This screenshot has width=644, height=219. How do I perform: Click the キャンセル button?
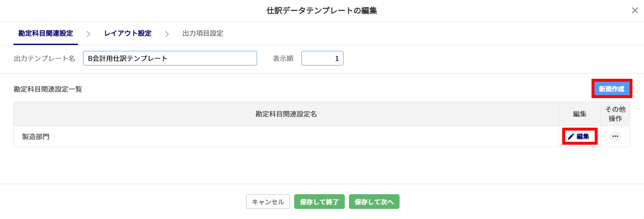click(268, 202)
